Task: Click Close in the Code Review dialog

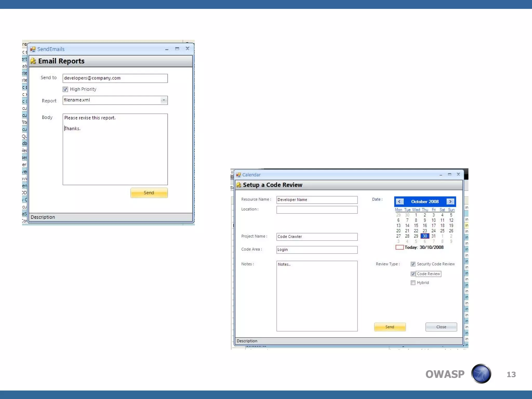Action: pyautogui.click(x=441, y=327)
